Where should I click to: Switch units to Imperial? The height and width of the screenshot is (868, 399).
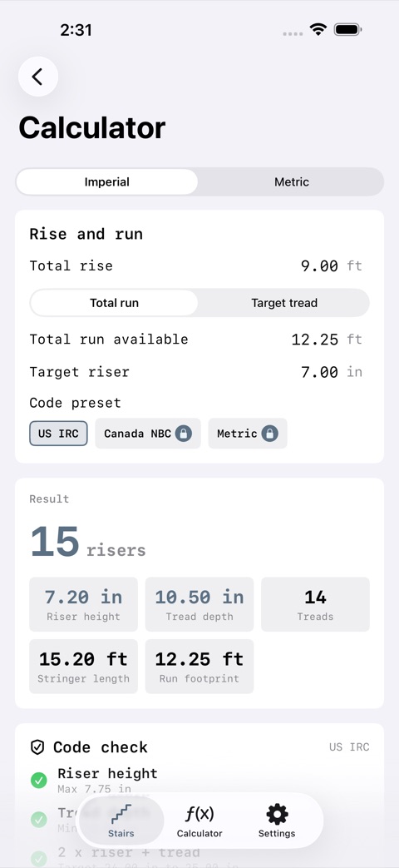pos(106,182)
